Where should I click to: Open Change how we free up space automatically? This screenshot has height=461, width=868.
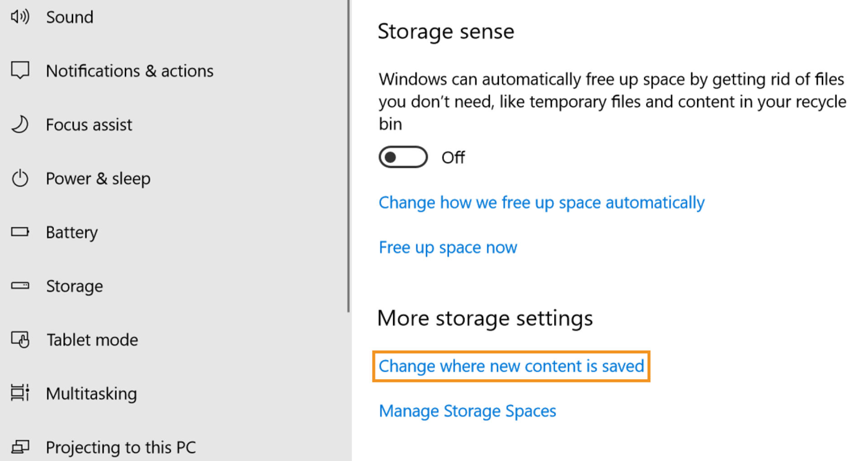click(x=541, y=202)
